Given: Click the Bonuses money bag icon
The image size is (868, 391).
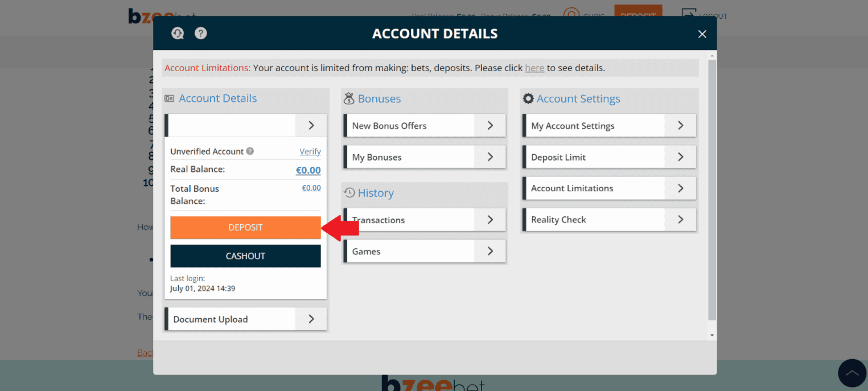Looking at the screenshot, I should pos(349,99).
